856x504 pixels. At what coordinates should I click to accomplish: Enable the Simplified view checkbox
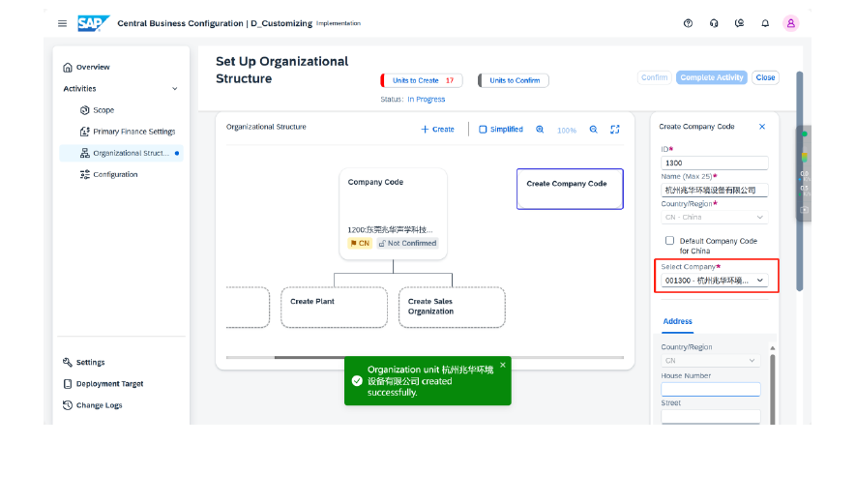484,130
